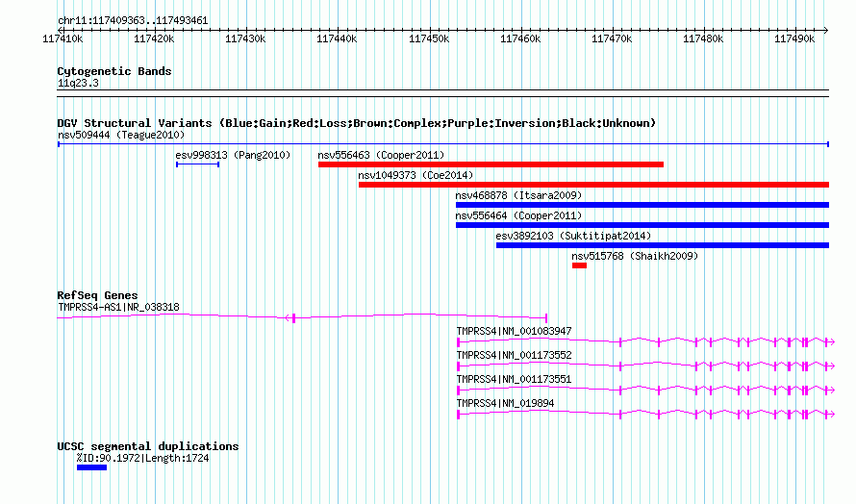Click the 117430k ruler position

245,38
